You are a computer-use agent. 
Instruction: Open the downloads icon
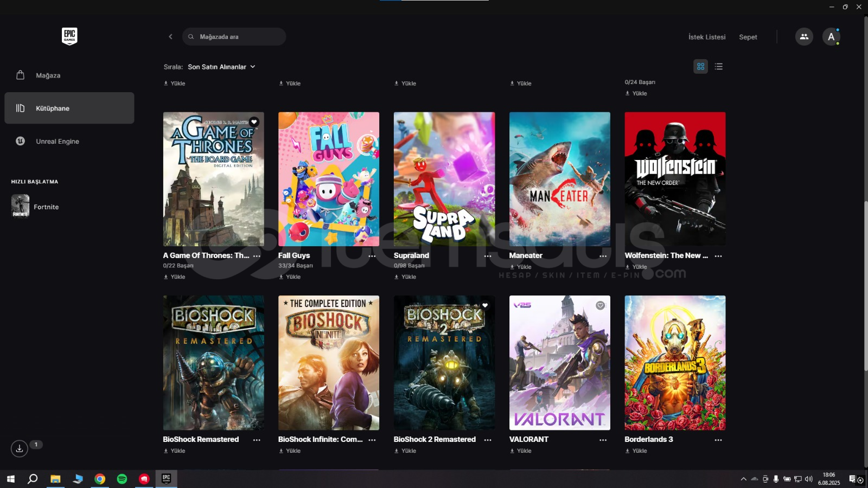pyautogui.click(x=20, y=448)
